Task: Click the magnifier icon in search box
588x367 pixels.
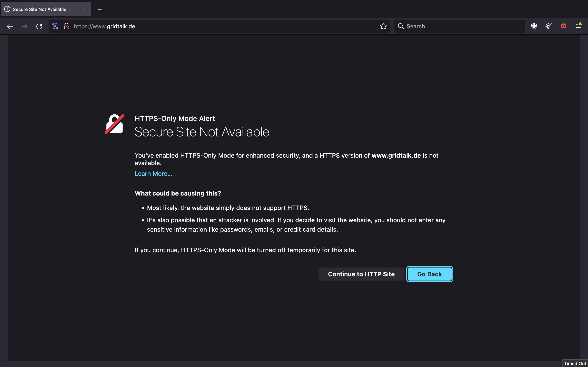Action: click(401, 26)
